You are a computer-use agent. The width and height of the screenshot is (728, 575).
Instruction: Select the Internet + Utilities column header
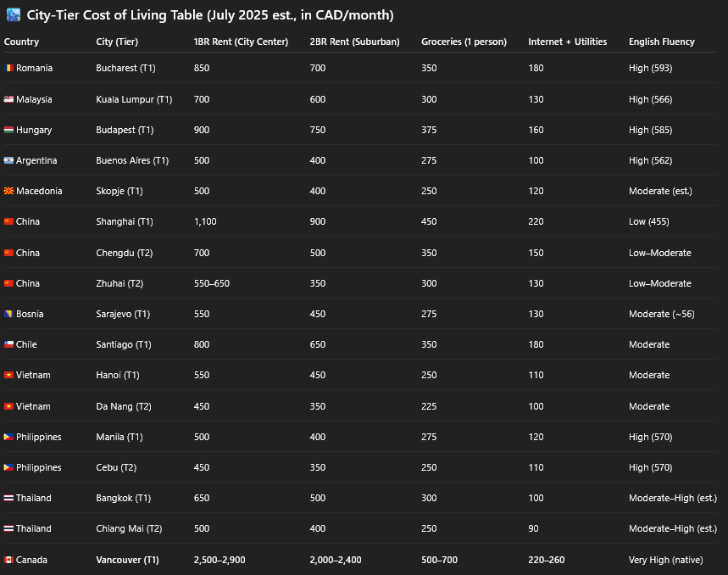567,42
